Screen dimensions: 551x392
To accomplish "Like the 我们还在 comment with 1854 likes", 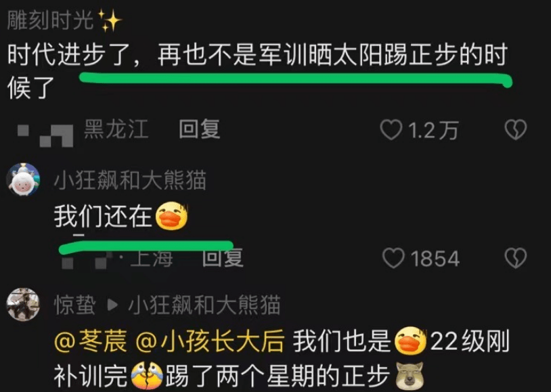I will pos(393,258).
